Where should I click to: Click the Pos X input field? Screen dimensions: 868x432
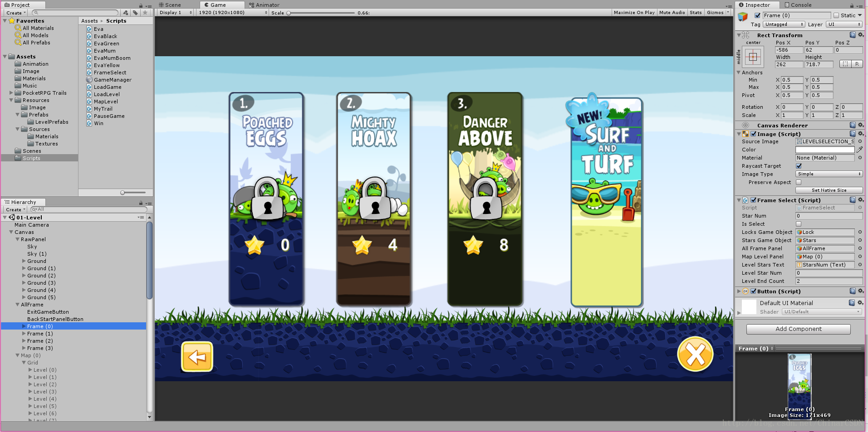[x=789, y=50]
